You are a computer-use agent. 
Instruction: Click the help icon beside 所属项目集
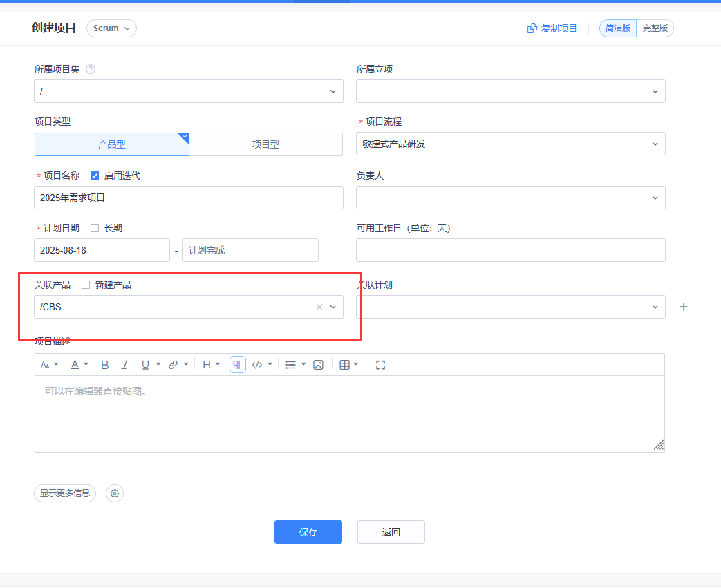91,69
